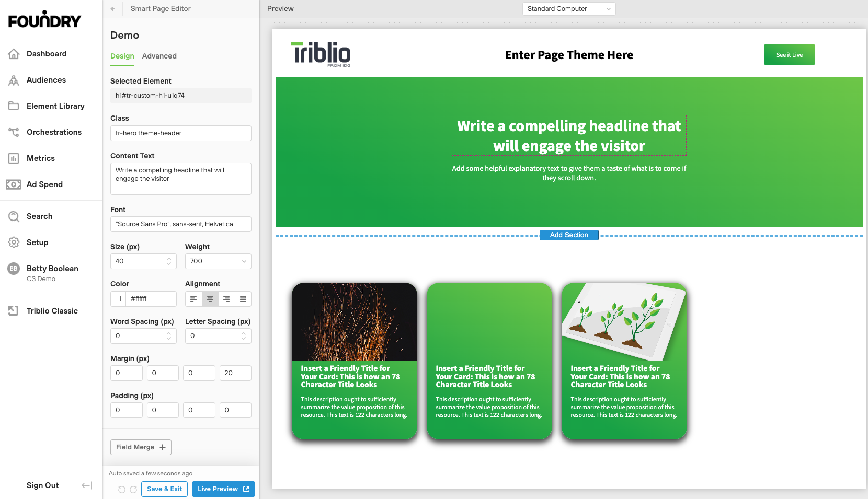Go to Orchestrations in the sidebar
Viewport: 868px width, 499px height.
point(54,132)
